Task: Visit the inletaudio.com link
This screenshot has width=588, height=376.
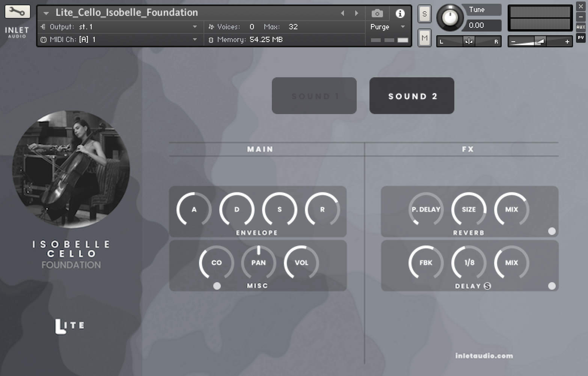Action: tap(483, 355)
